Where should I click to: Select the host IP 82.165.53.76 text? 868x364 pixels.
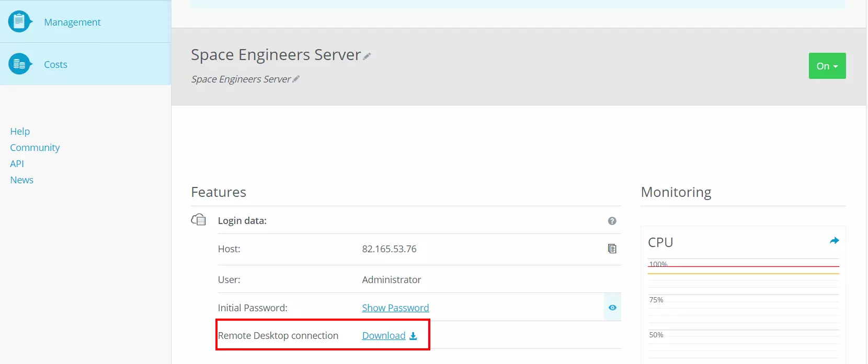[389, 249]
